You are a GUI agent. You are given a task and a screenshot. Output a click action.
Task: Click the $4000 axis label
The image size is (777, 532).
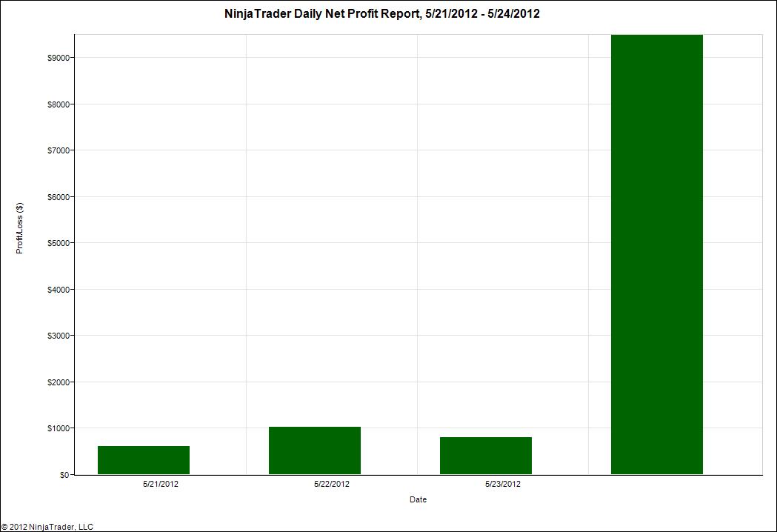pyautogui.click(x=59, y=290)
